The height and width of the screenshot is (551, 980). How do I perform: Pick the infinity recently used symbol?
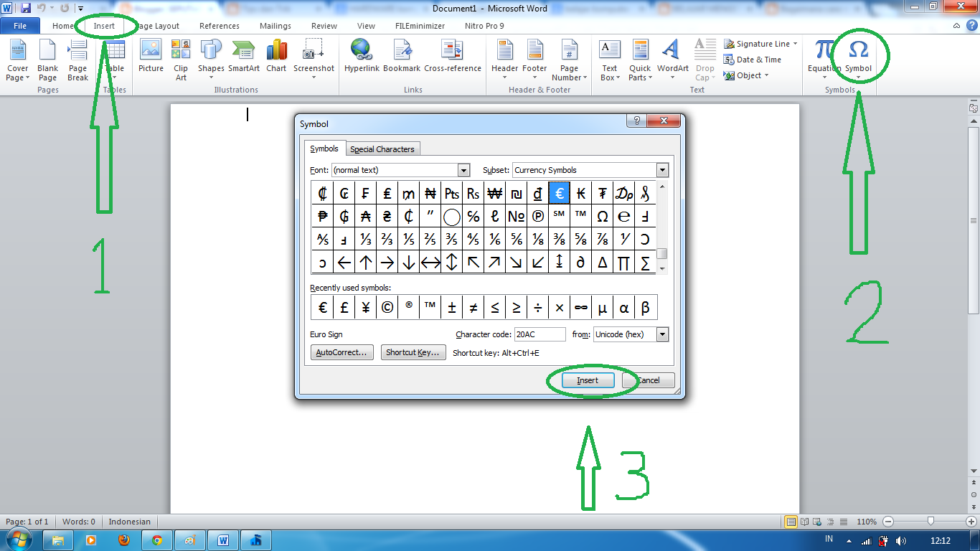580,307
